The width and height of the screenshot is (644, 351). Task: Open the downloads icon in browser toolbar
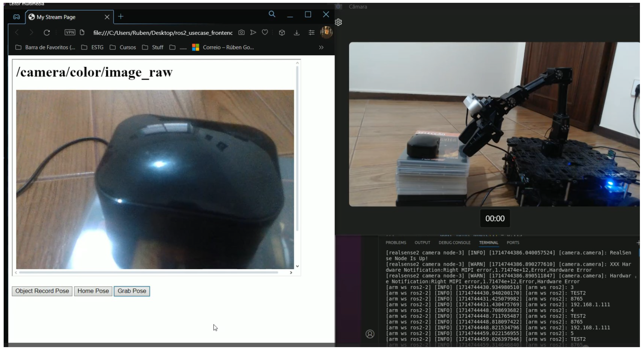297,33
